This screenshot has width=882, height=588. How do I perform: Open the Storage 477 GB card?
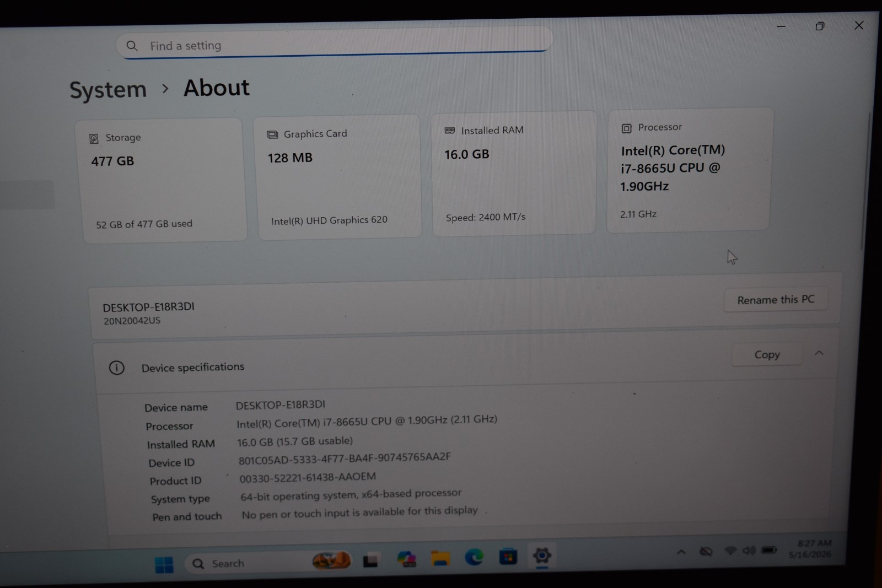click(162, 180)
